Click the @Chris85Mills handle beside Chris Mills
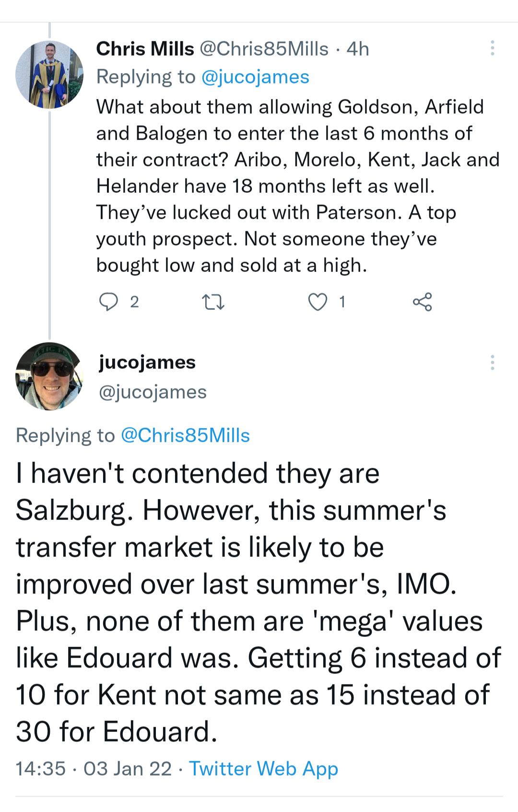The image size is (518, 812). [x=264, y=49]
